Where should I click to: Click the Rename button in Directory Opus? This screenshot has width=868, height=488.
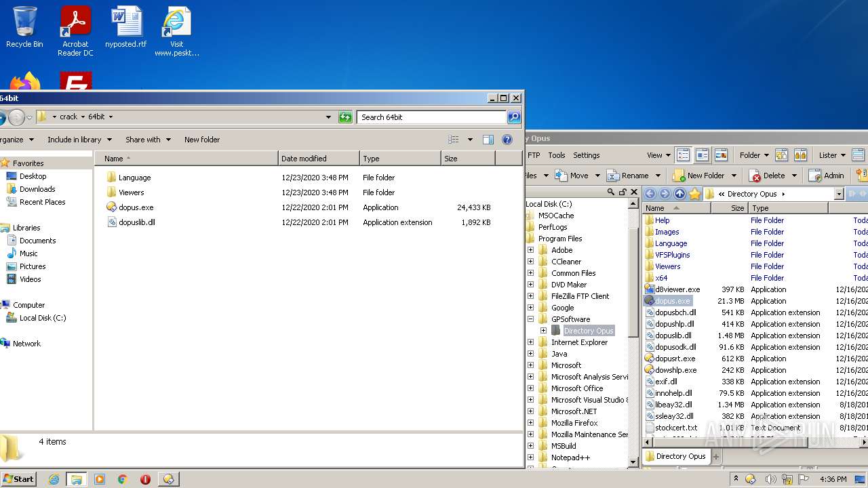(x=629, y=176)
